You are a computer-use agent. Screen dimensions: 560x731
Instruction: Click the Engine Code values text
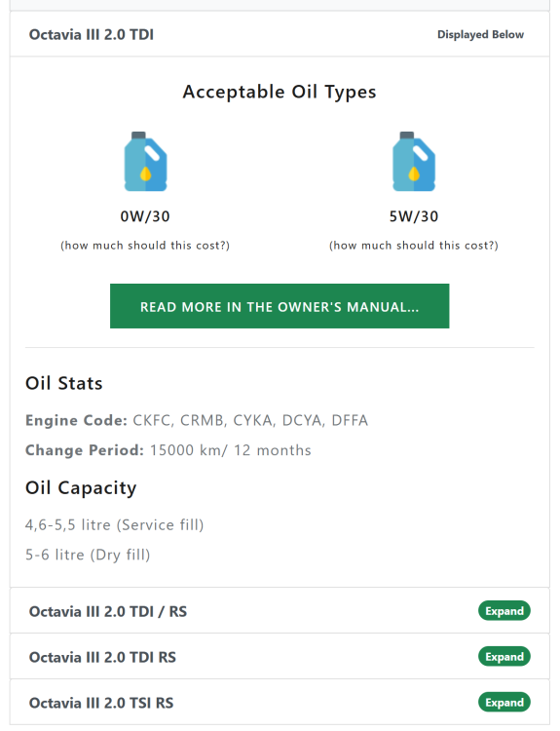(250, 420)
